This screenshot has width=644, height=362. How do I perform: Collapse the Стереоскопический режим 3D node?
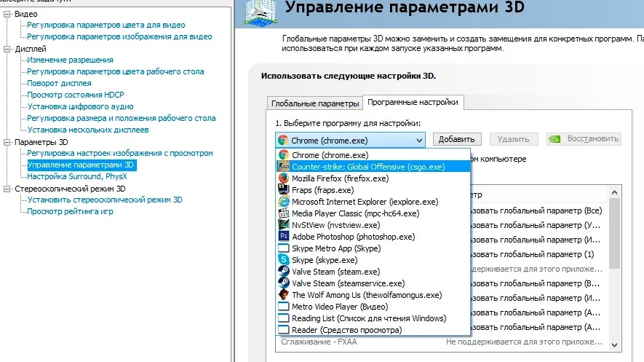tap(7, 189)
